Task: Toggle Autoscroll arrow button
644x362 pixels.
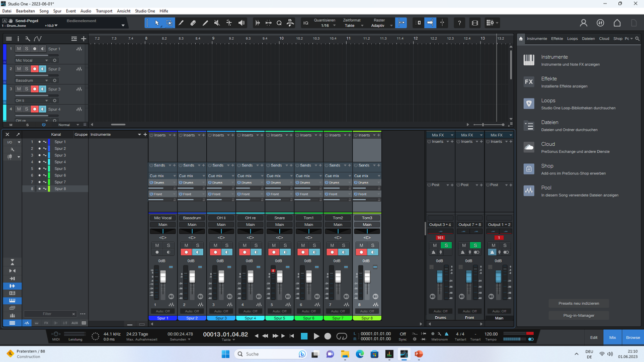Action: pyautogui.click(x=430, y=23)
